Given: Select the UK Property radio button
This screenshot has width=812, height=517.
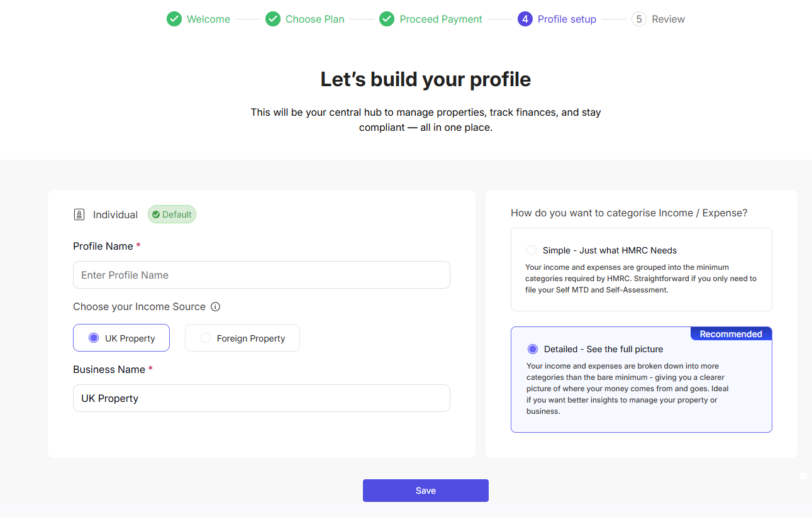Looking at the screenshot, I should point(94,338).
